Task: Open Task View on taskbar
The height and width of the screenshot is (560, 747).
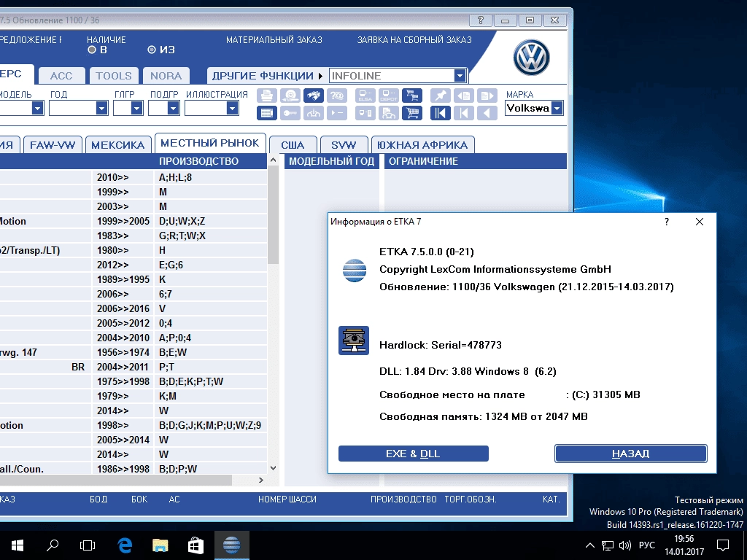Action: (88, 545)
